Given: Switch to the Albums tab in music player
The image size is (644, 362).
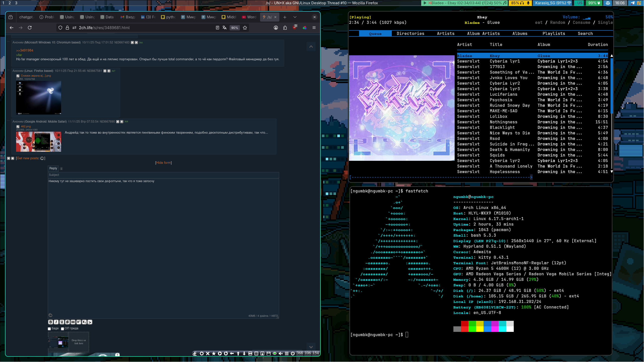Looking at the screenshot, I should click(520, 33).
